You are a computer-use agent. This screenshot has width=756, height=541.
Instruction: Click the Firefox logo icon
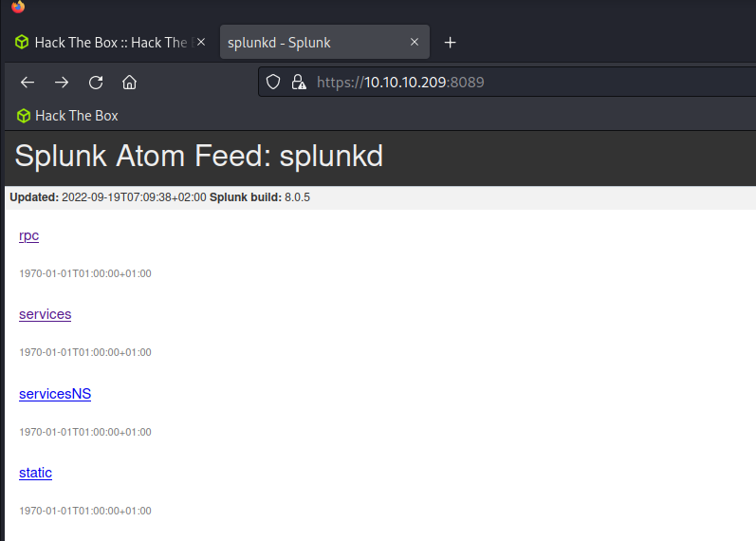tap(18, 7)
